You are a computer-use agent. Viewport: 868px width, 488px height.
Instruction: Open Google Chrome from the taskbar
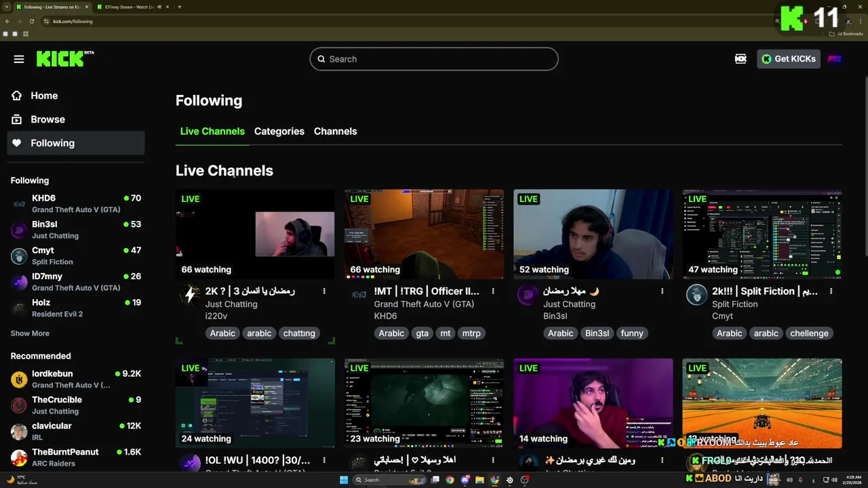[450, 480]
